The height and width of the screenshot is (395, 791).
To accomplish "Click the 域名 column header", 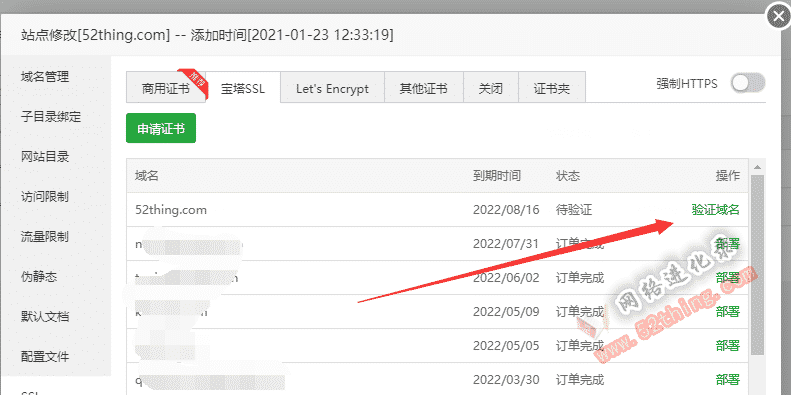I will pyautogui.click(x=147, y=176).
